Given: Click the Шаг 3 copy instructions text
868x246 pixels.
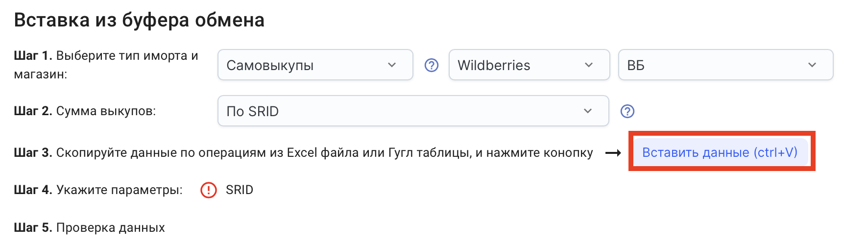Looking at the screenshot, I should pyautogui.click(x=303, y=153).
